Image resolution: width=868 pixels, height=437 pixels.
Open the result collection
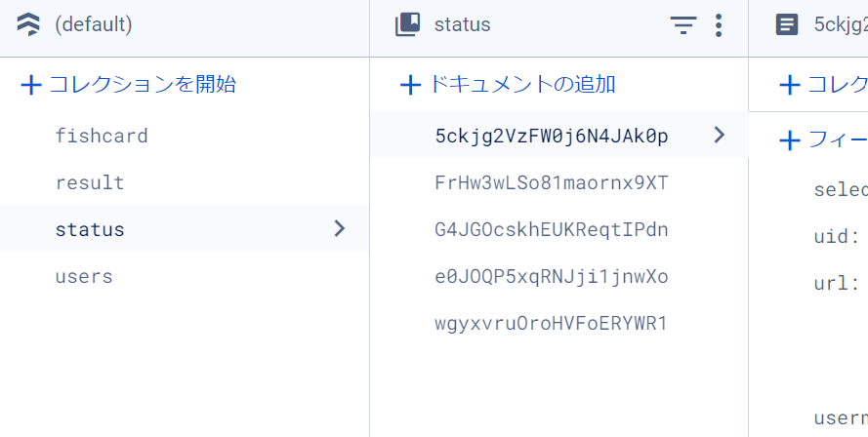pyautogui.click(x=90, y=182)
